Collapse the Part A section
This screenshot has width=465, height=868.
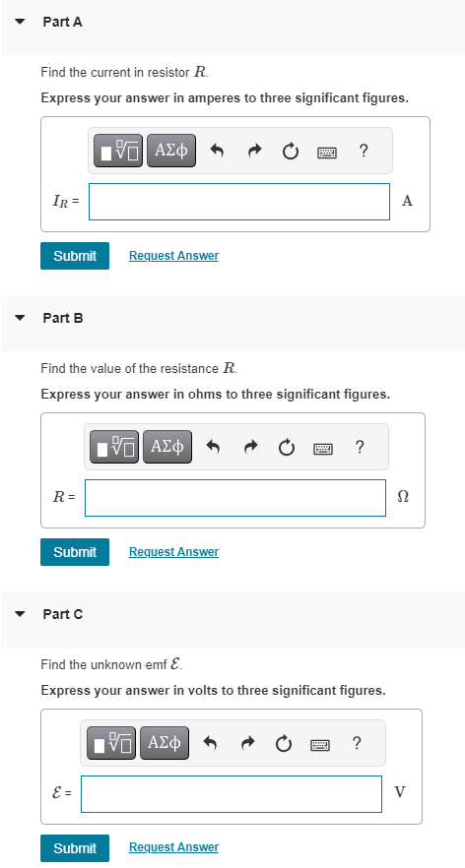(21, 22)
